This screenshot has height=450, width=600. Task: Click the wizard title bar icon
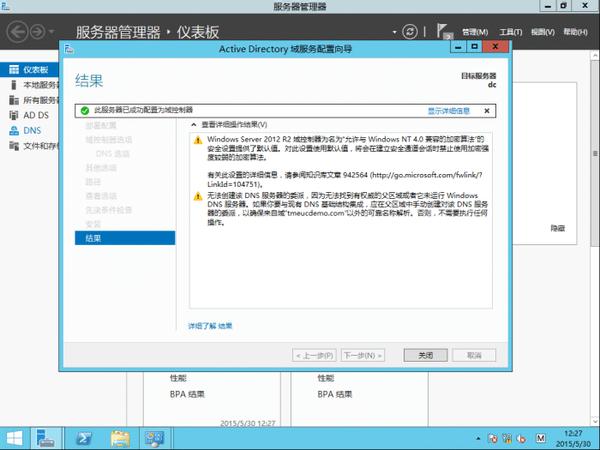69,49
